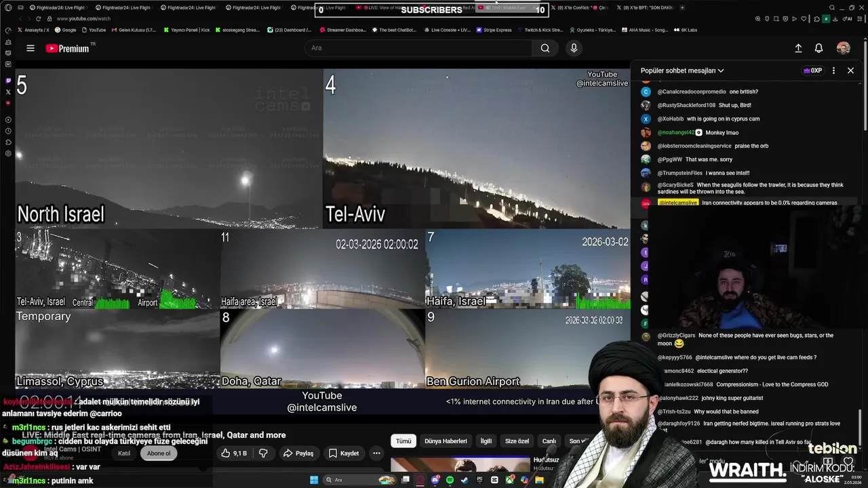
Task: Open the account avatar menu
Action: (x=844, y=48)
